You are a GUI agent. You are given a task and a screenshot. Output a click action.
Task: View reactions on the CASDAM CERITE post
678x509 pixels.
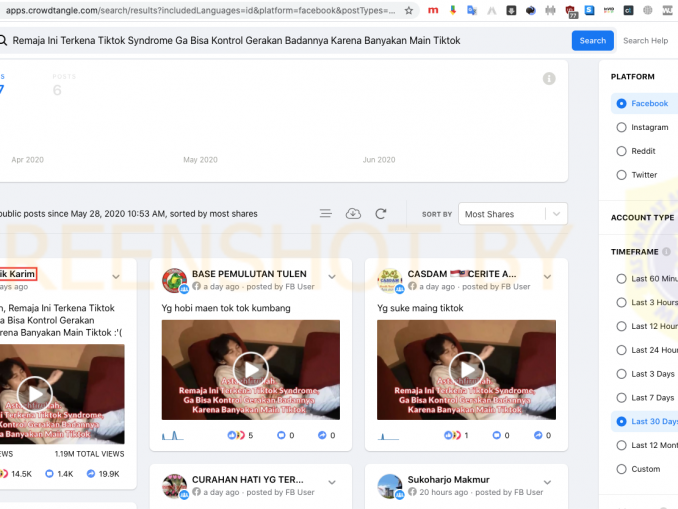(456, 435)
